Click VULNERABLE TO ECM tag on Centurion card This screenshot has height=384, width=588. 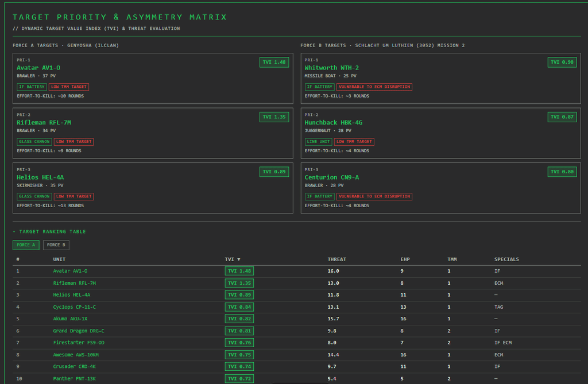[374, 196]
